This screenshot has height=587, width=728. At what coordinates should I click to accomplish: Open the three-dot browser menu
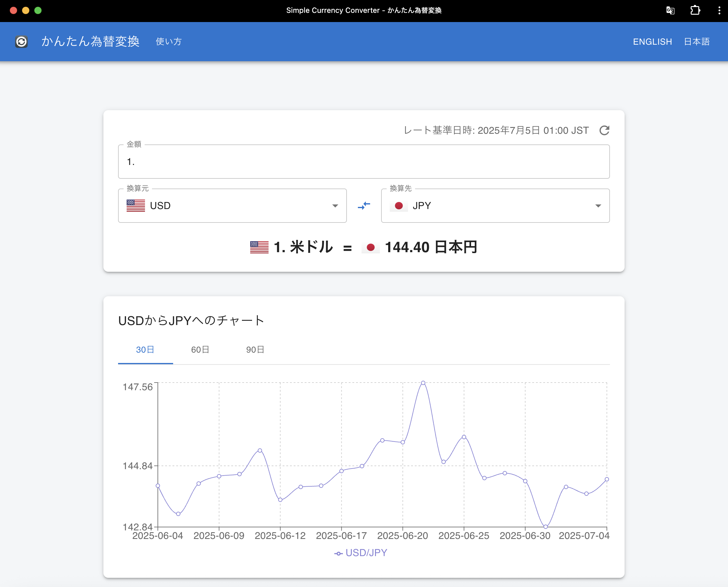(719, 10)
